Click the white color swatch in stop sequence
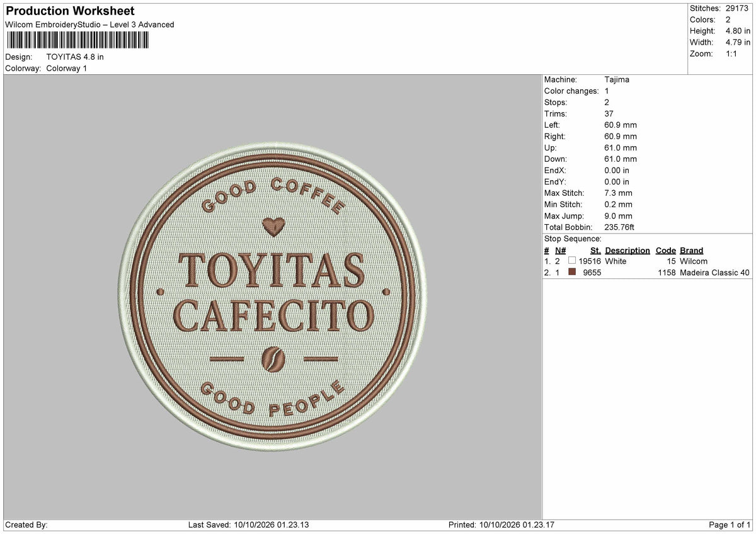Image resolution: width=756 pixels, height=534 pixels. click(x=572, y=261)
